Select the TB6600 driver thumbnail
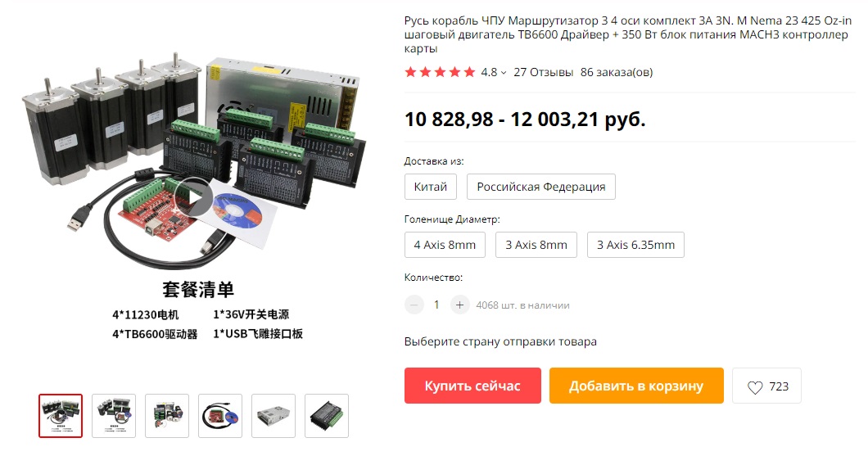Viewport: 868px width, 465px height. (x=327, y=416)
